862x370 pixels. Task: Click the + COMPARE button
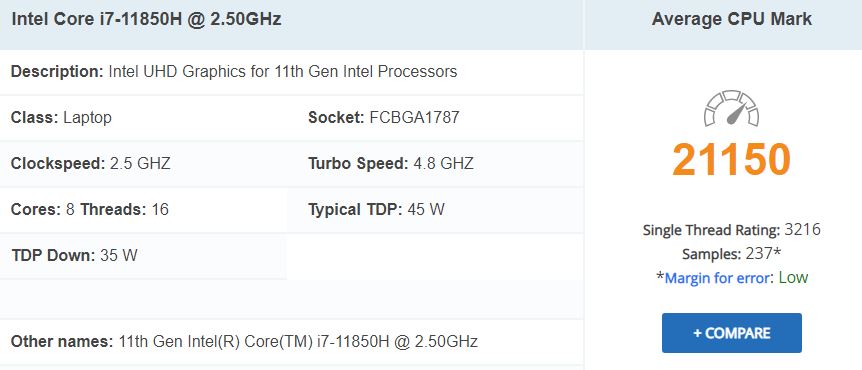(731, 333)
